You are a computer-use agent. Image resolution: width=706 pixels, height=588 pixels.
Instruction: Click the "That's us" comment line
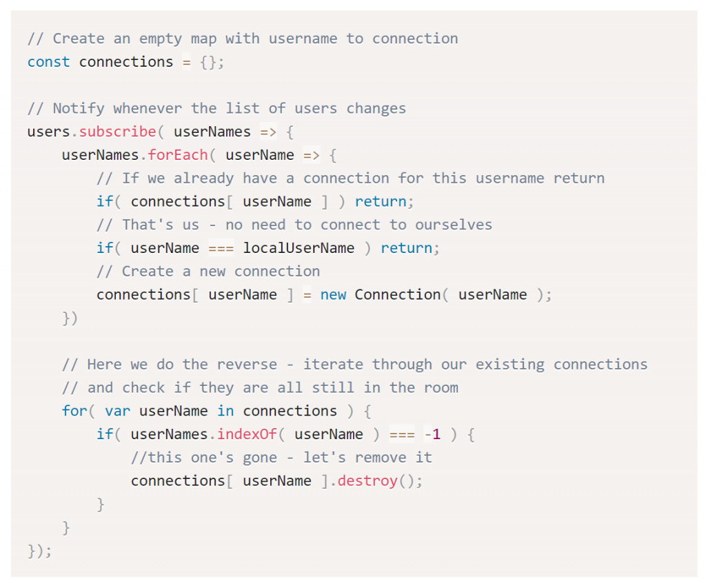(294, 225)
